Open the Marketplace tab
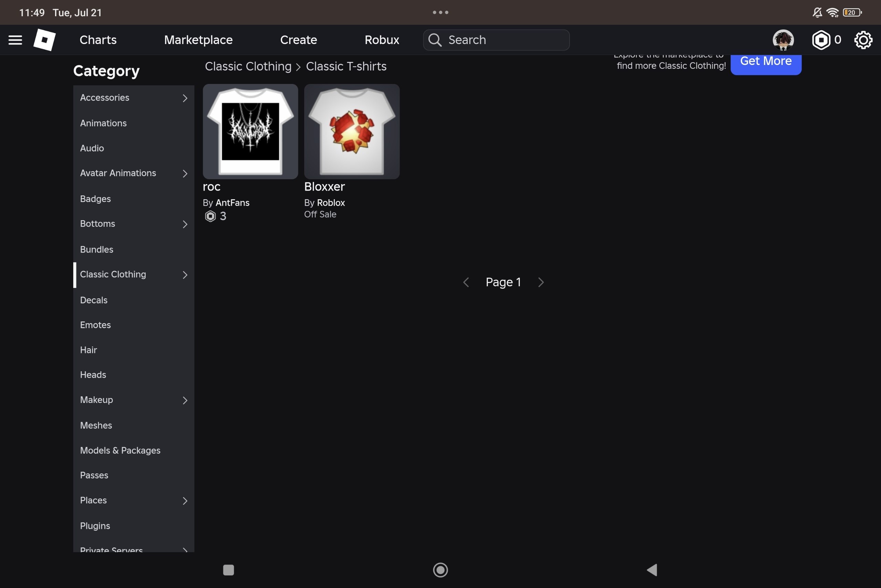Image resolution: width=881 pixels, height=588 pixels. pos(199,40)
